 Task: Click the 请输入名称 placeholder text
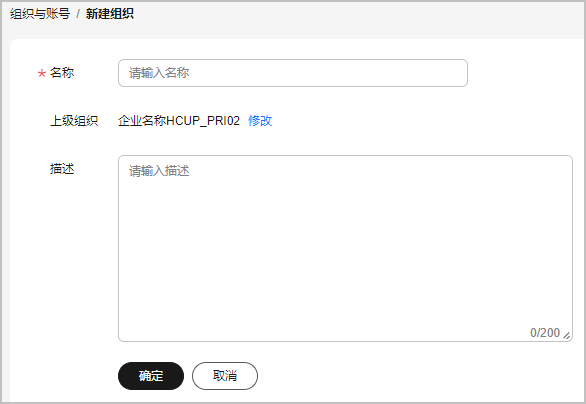tap(159, 73)
